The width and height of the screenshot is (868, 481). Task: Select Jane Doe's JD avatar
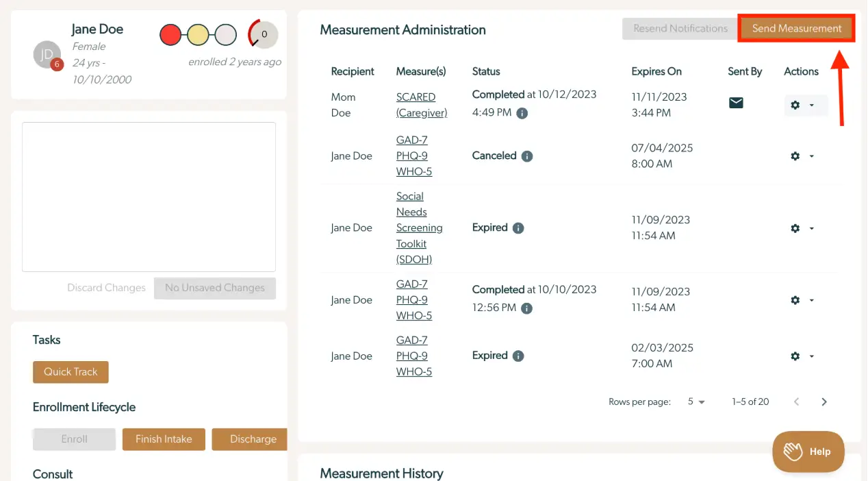[x=46, y=55]
